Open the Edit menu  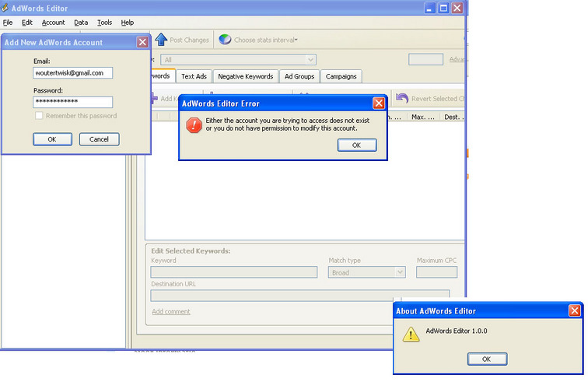[x=27, y=23]
